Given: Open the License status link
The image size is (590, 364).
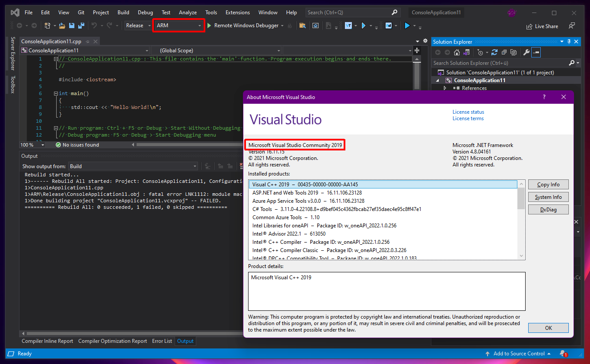Looking at the screenshot, I should [x=468, y=112].
